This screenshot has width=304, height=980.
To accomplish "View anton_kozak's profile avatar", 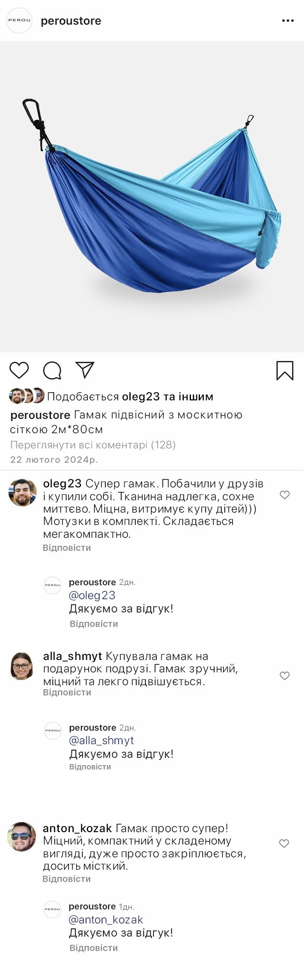I will point(22,836).
